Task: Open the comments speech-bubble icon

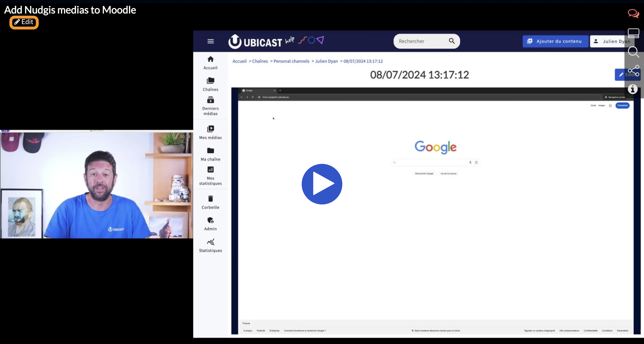Action: (x=633, y=13)
